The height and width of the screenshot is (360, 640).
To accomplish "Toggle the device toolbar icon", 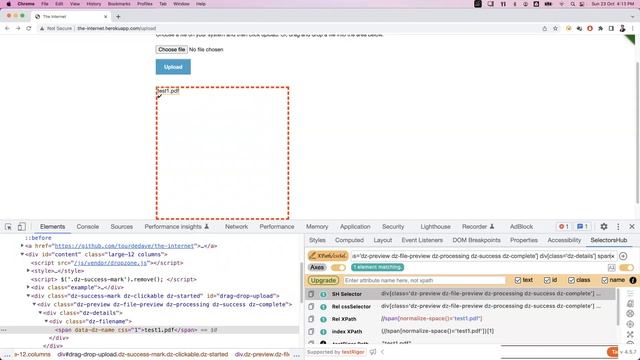I will 21,227.
